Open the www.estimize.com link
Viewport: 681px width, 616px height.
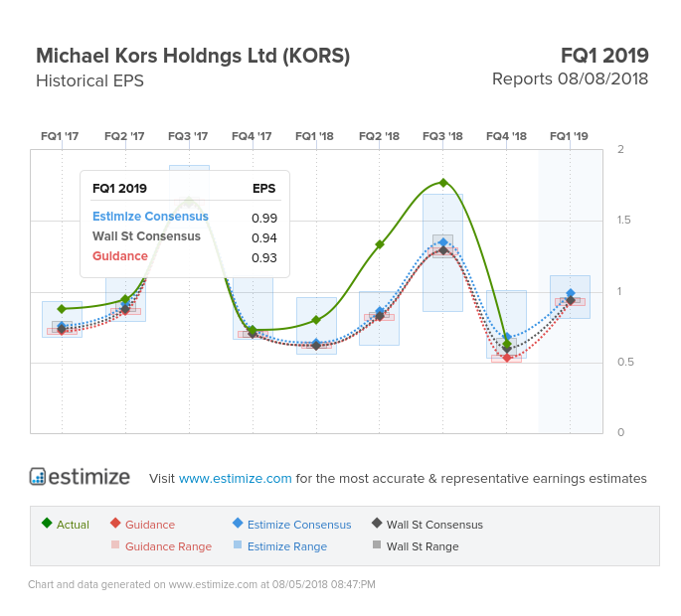coord(235,478)
